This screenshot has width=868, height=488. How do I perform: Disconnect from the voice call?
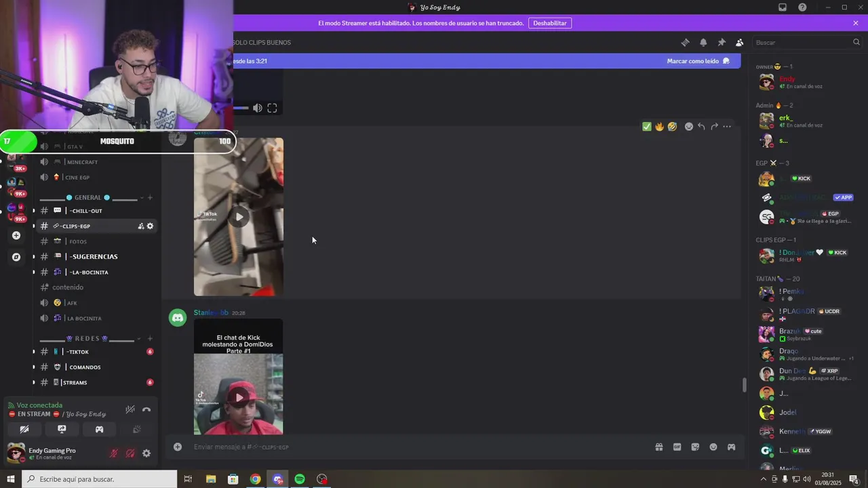(146, 409)
